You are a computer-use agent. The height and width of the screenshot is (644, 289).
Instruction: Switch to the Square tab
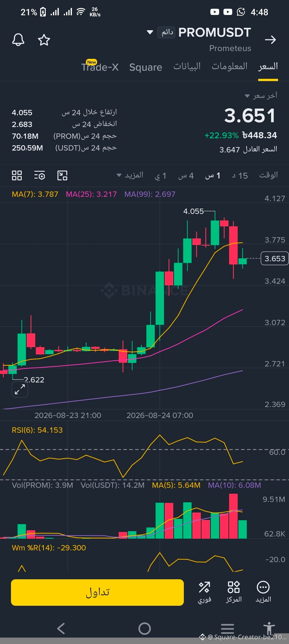point(146,67)
